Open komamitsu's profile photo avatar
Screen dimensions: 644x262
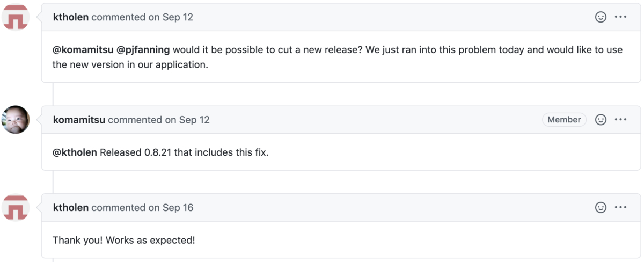tap(16, 120)
